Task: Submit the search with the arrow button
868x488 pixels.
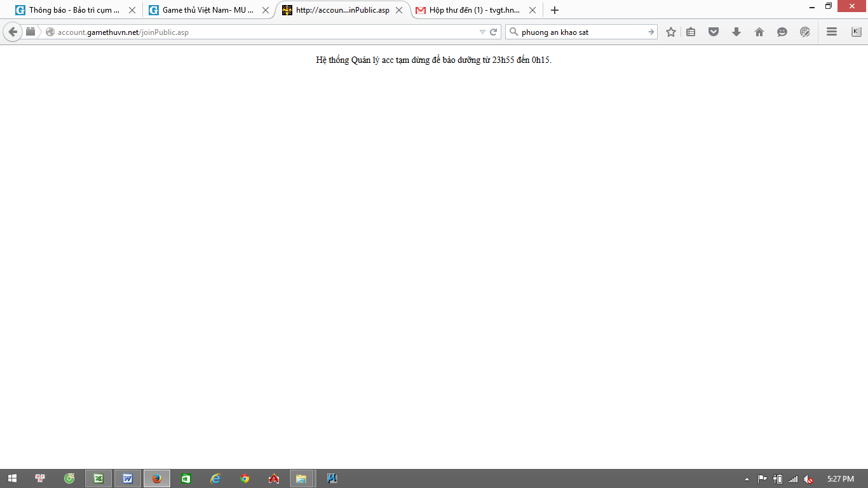Action: (651, 32)
